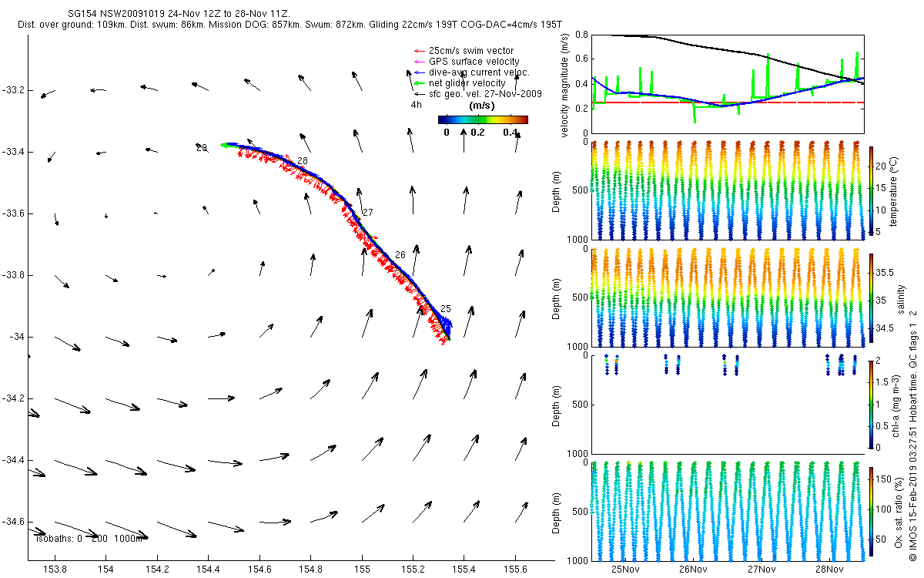924x578 pixels.
Task: Click the map longitude tick '155'
Action: point(362,569)
